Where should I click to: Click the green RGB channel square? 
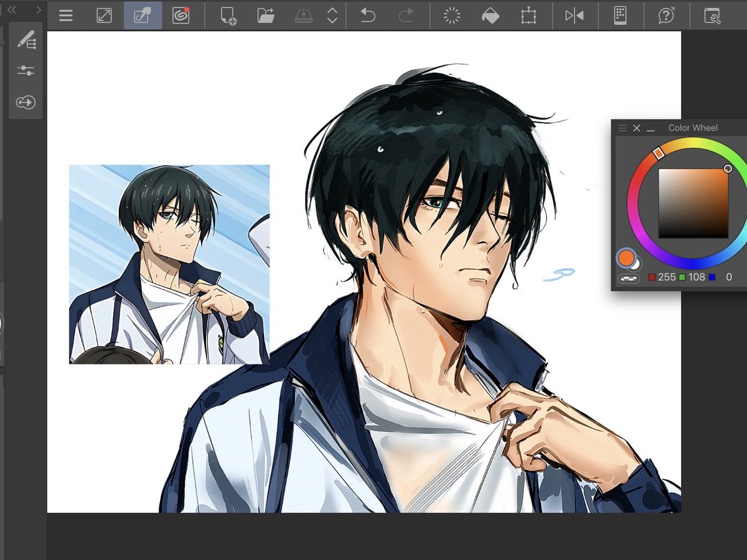[x=682, y=278]
